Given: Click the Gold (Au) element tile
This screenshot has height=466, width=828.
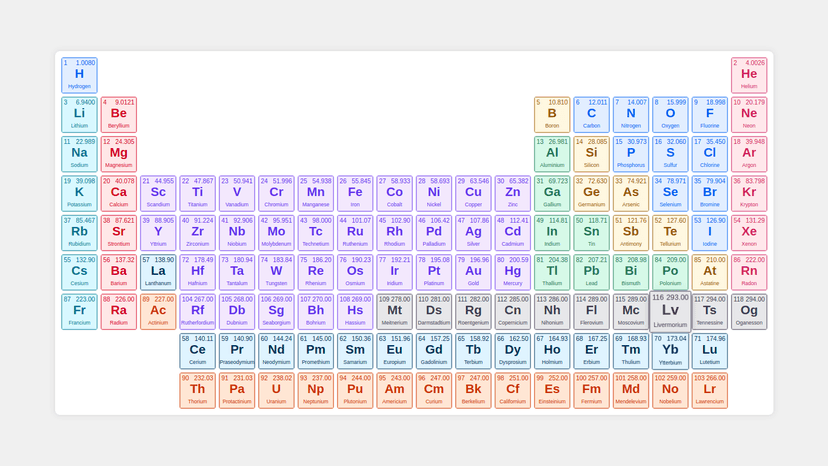Looking at the screenshot, I should pos(473,271).
